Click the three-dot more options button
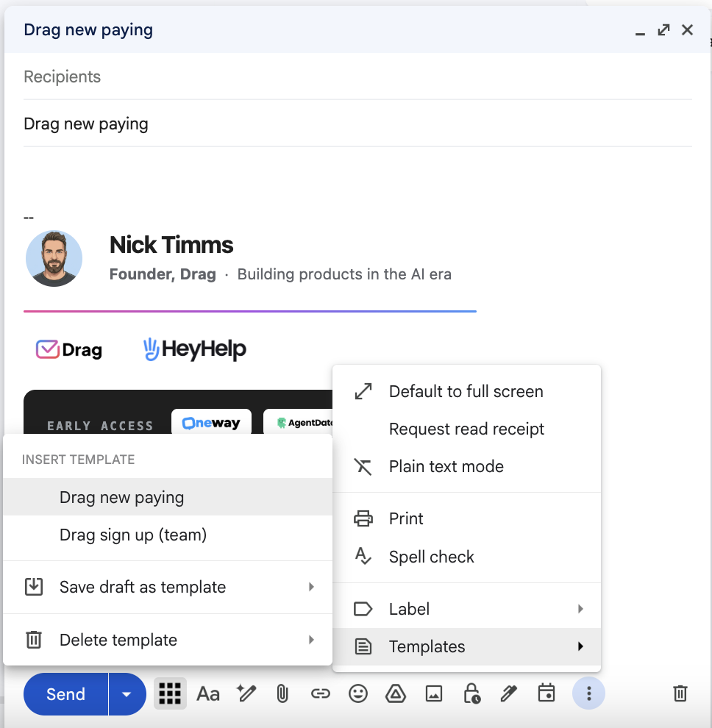The image size is (712, 728). click(589, 693)
